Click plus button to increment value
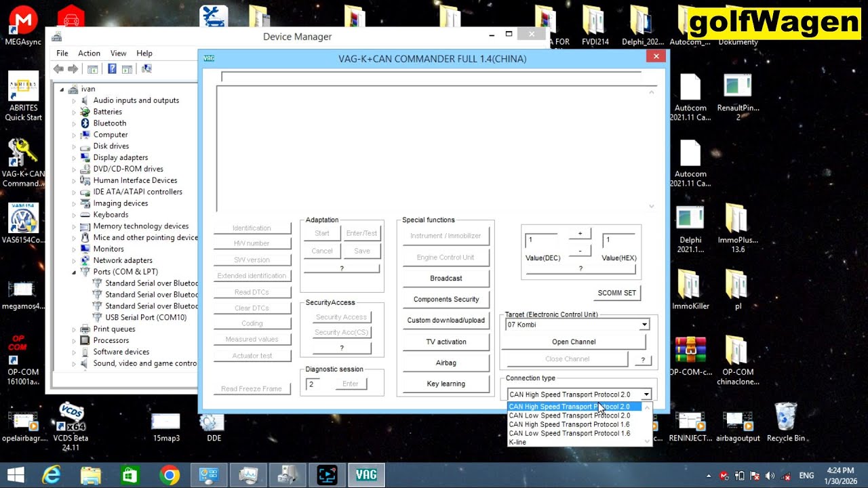The width and height of the screenshot is (868, 488). point(580,233)
